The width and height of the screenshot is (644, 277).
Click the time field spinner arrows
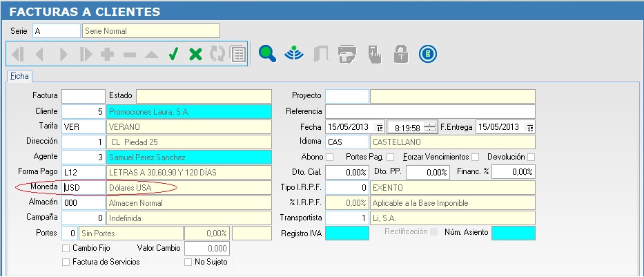point(429,128)
